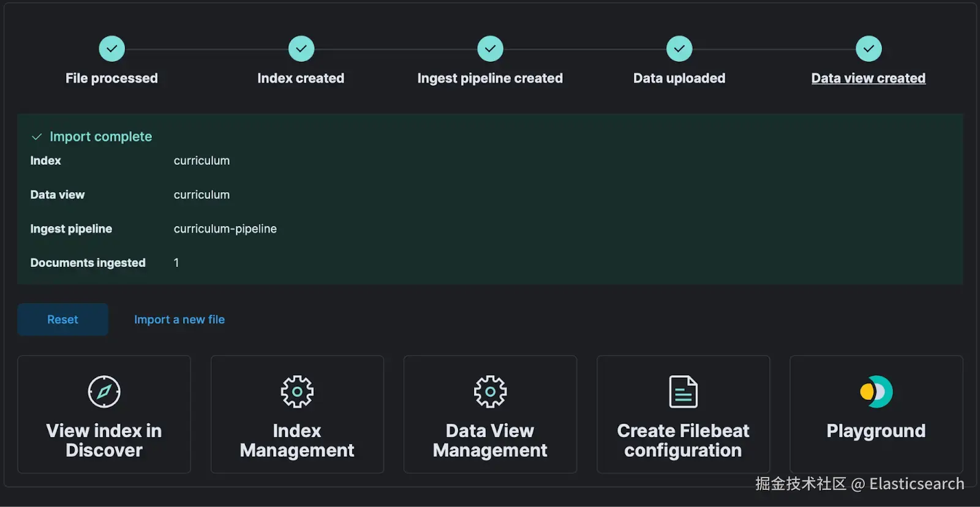This screenshot has width=980, height=507.
Task: Go to Data View Management card title
Action: click(x=490, y=440)
